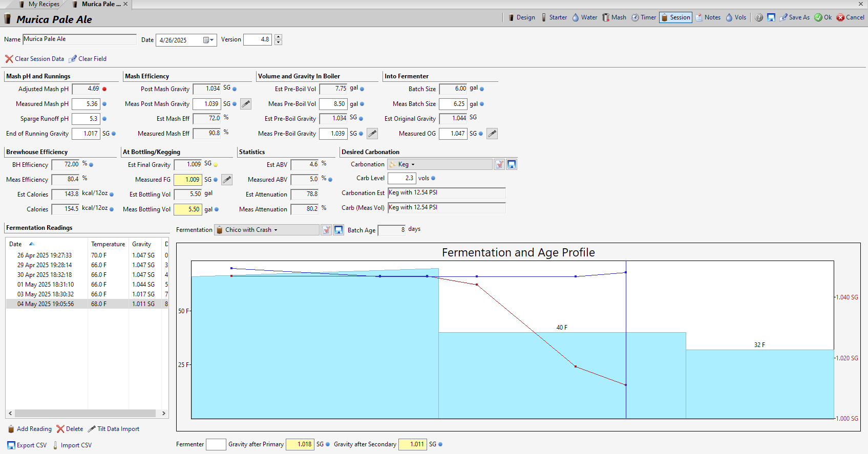Click the red indicator next to Adjusted Mash pH

(x=104, y=89)
